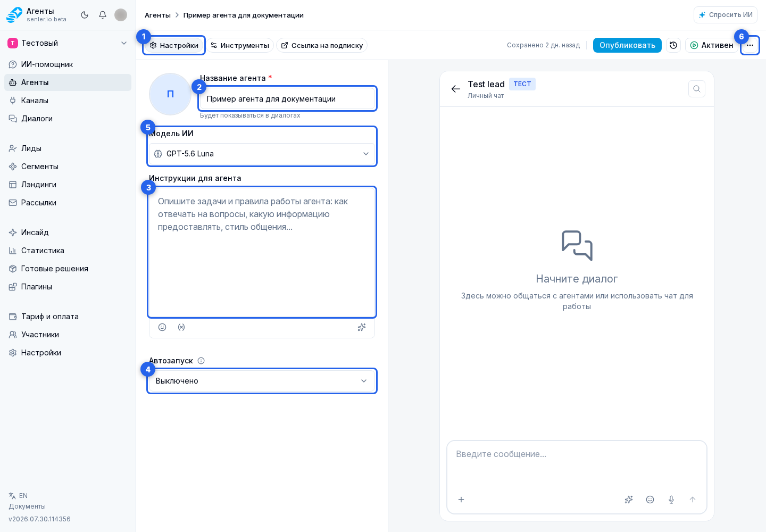Expand the Тестовый workspace selector
Screen dimensions: 766x532
pyautogui.click(x=68, y=43)
